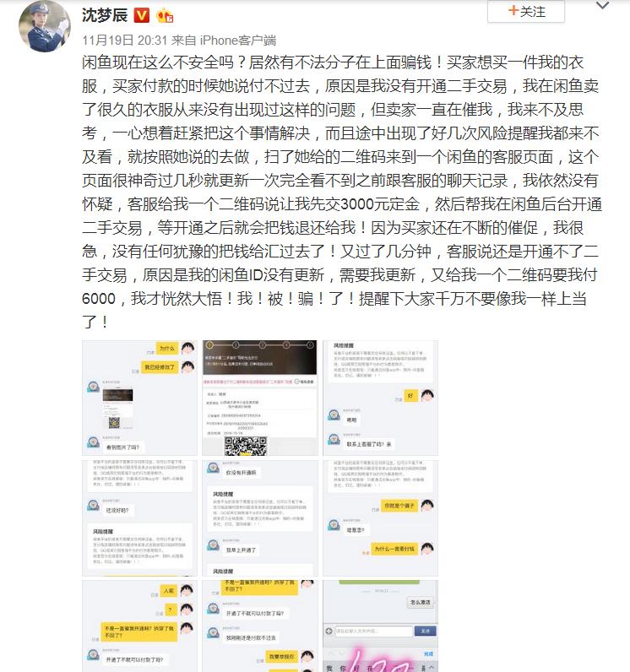Click the blue 发送 button in last thumbnail
630x672 pixels.
[x=425, y=631]
